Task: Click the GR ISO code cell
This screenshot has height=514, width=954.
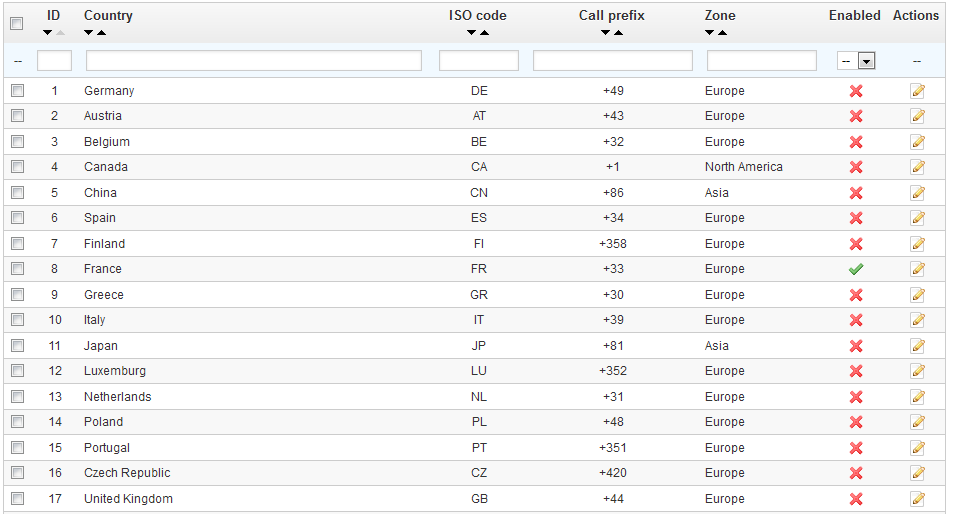Action: (479, 295)
